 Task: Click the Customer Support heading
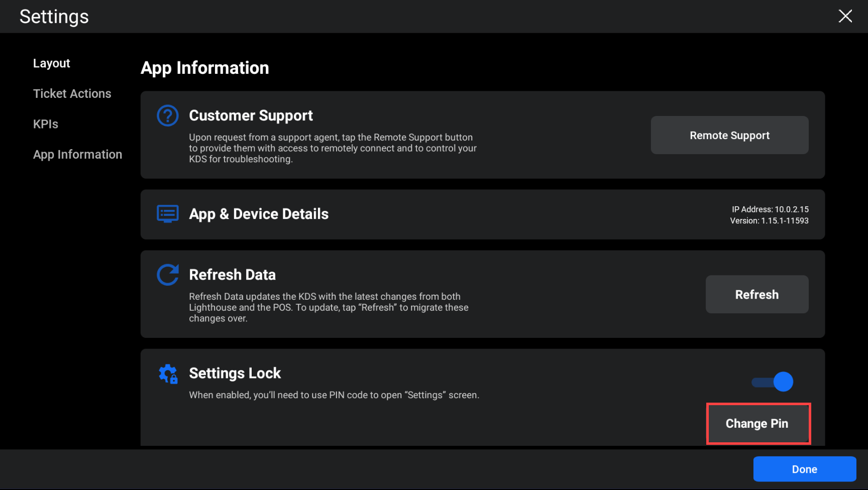click(x=251, y=115)
